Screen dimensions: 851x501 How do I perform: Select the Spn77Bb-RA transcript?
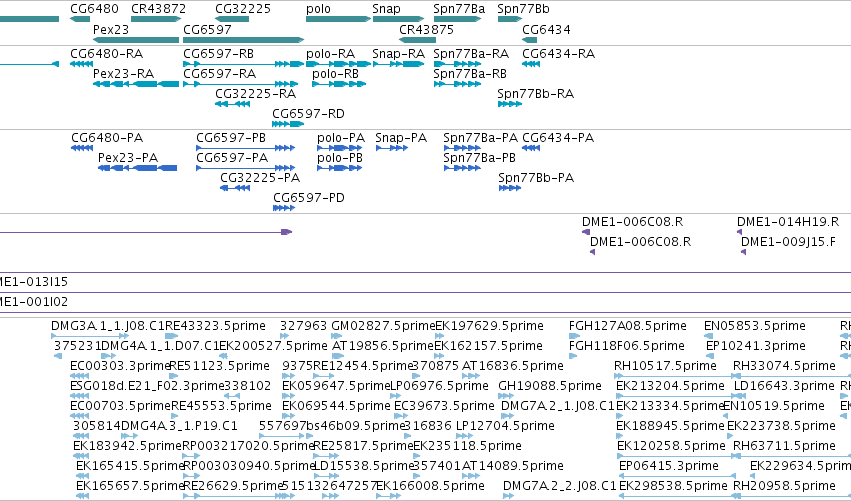tap(510, 104)
